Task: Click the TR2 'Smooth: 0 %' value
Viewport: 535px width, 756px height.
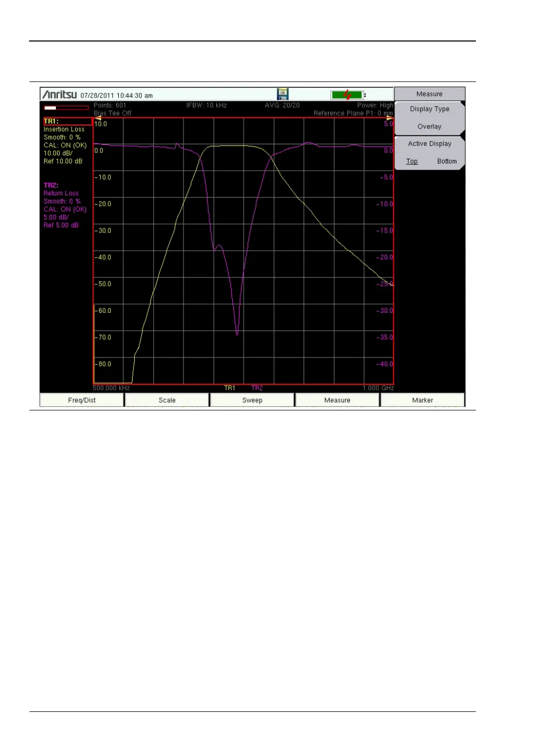Action: click(62, 201)
